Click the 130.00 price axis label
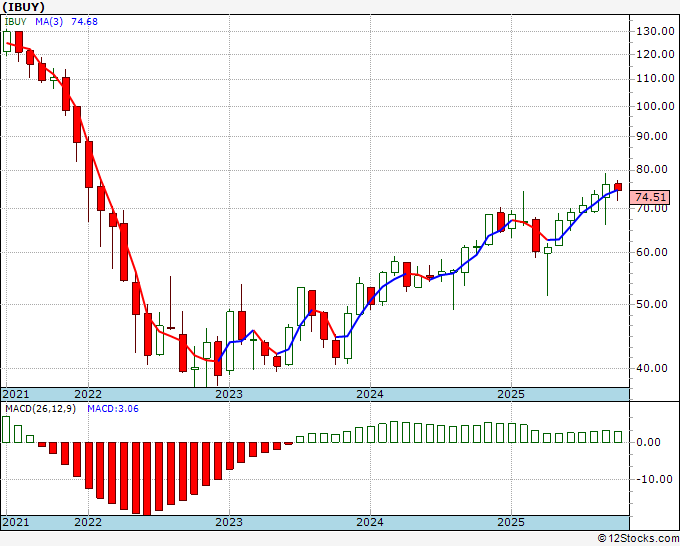680x546 pixels. [x=655, y=31]
